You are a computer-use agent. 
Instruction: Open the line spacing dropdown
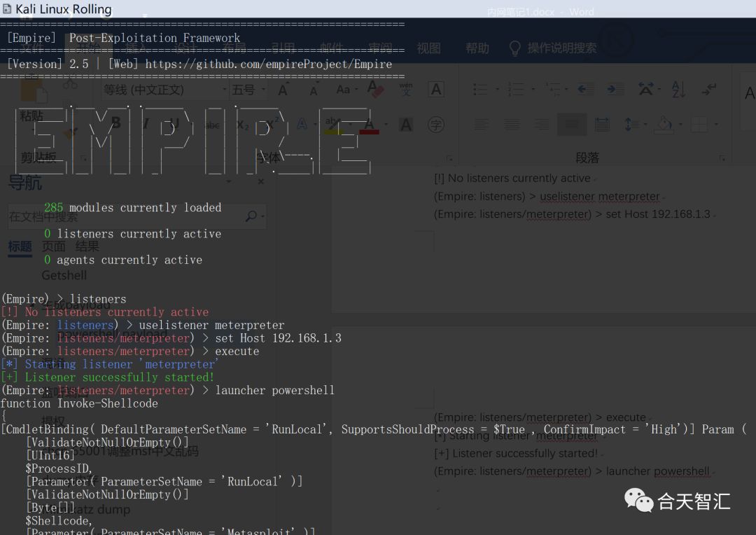[x=636, y=125]
